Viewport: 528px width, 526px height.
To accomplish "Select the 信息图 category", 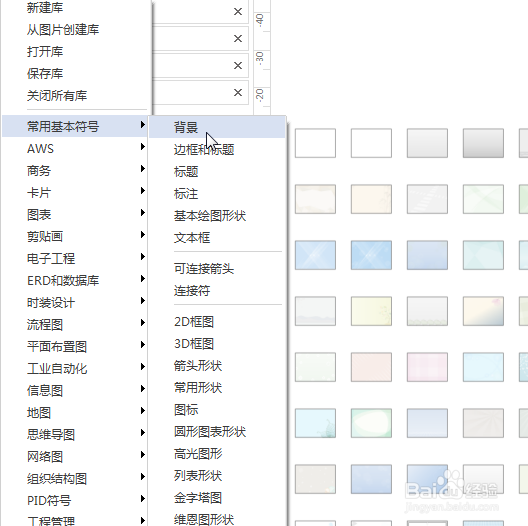I will pyautogui.click(x=75, y=391).
